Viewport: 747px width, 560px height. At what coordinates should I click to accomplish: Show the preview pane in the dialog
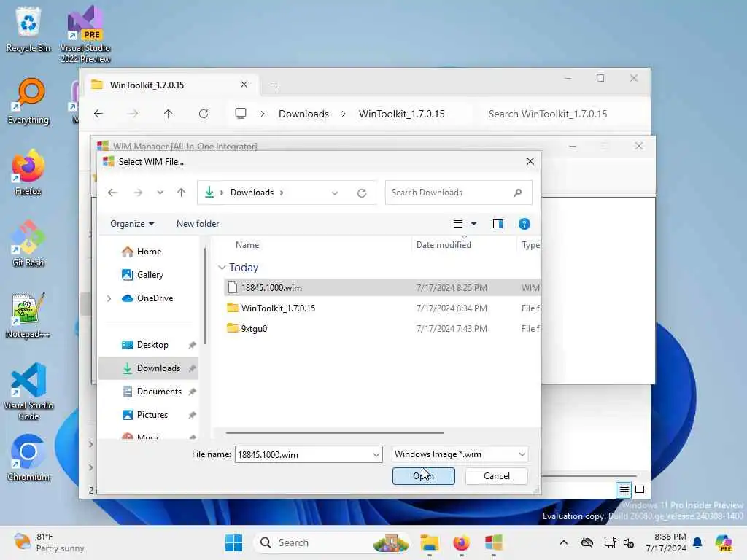[498, 224]
